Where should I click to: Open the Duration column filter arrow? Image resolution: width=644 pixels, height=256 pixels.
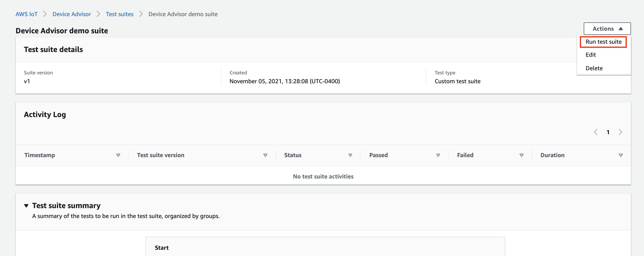[x=621, y=155]
